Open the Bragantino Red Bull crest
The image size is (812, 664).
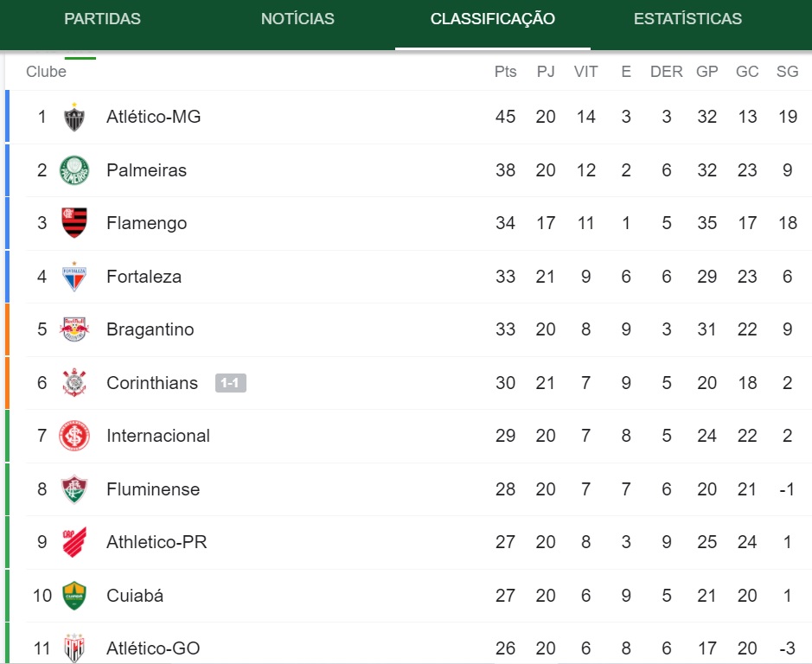(x=74, y=329)
